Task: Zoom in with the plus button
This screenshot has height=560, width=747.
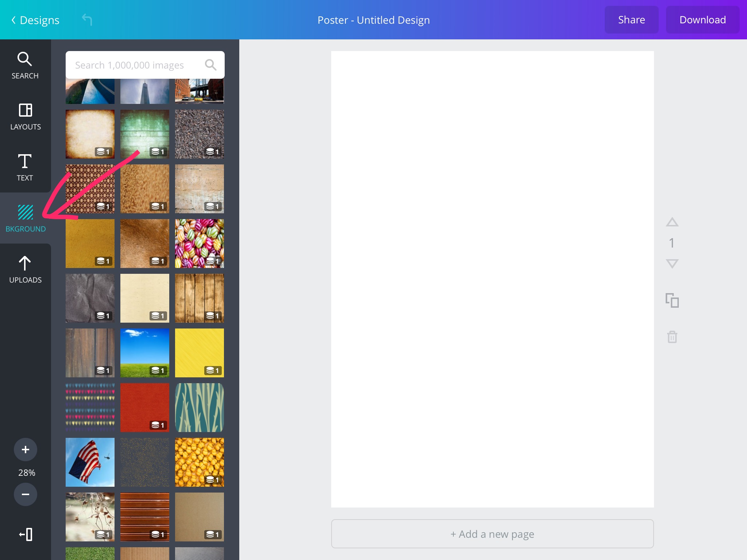Action: coord(25,450)
